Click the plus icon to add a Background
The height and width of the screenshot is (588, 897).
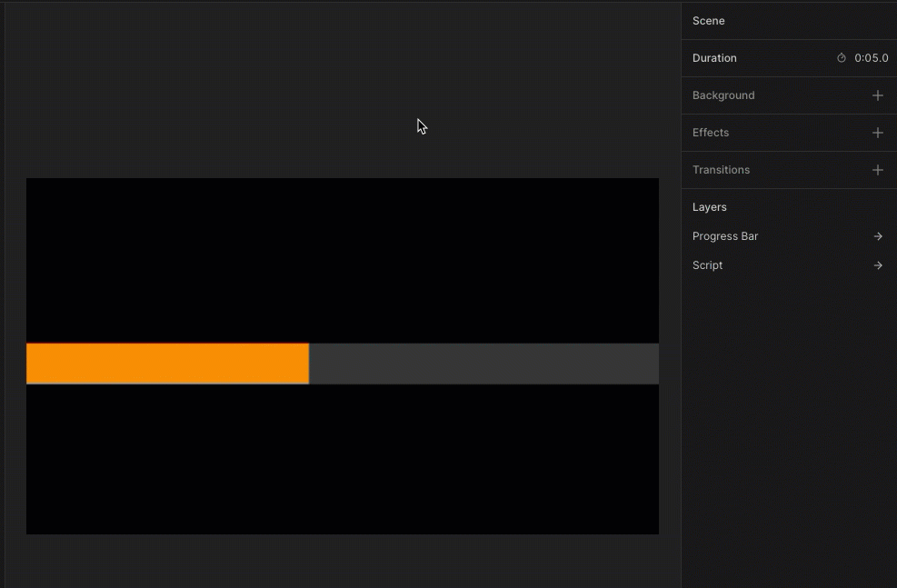point(877,95)
